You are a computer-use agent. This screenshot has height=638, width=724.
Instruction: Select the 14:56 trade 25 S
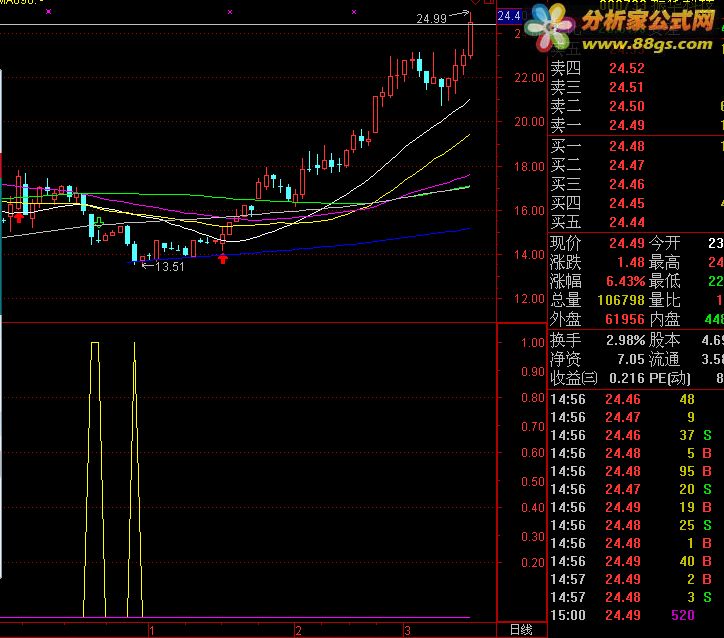tap(637, 525)
